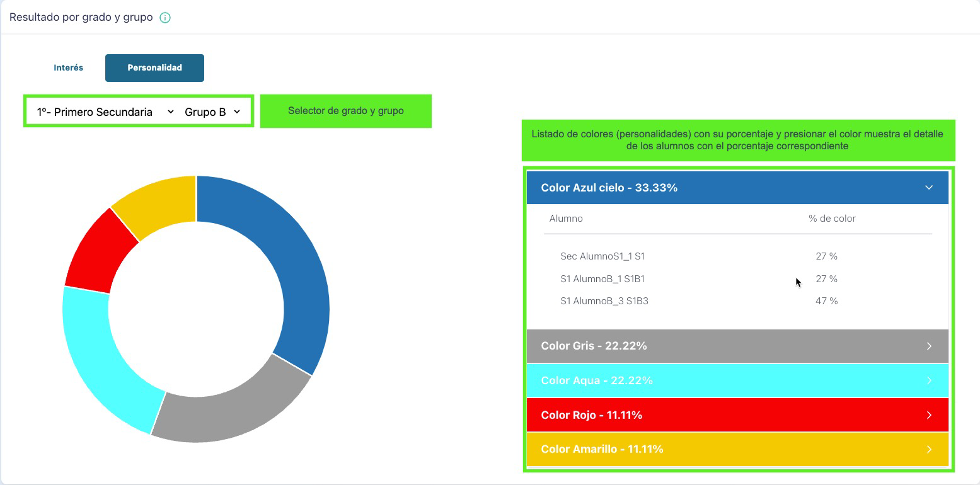The height and width of the screenshot is (485, 980).
Task: Click student S1 AlumnoB_3 S1B3 entry
Action: (604, 301)
